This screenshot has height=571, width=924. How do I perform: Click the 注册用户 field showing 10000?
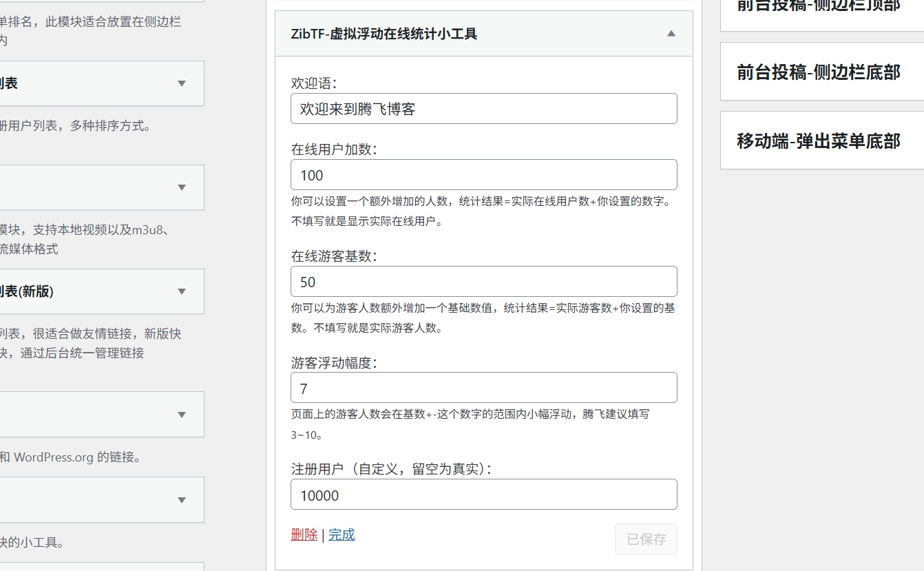pyautogui.click(x=484, y=494)
